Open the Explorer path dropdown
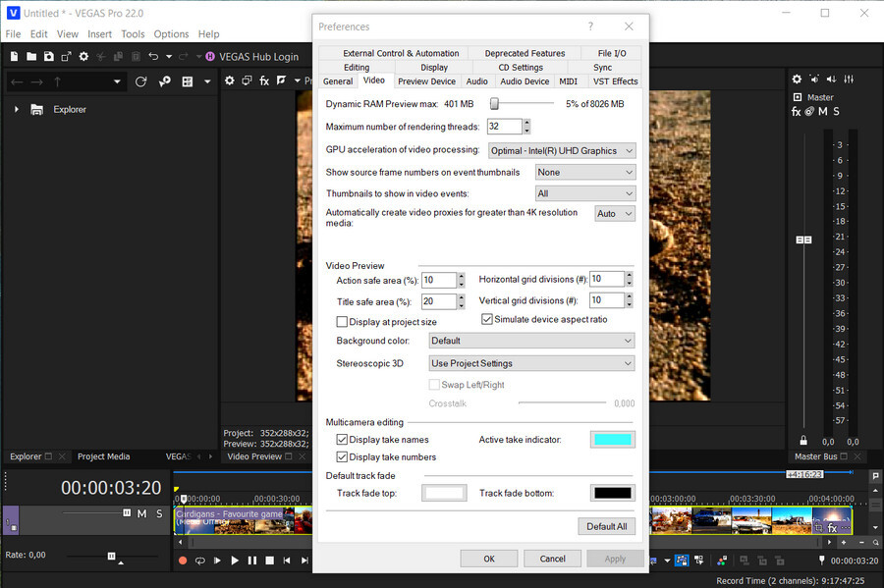 [117, 82]
